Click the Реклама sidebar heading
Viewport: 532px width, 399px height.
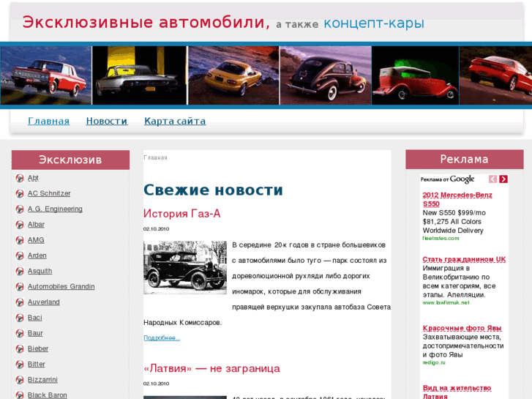point(465,160)
